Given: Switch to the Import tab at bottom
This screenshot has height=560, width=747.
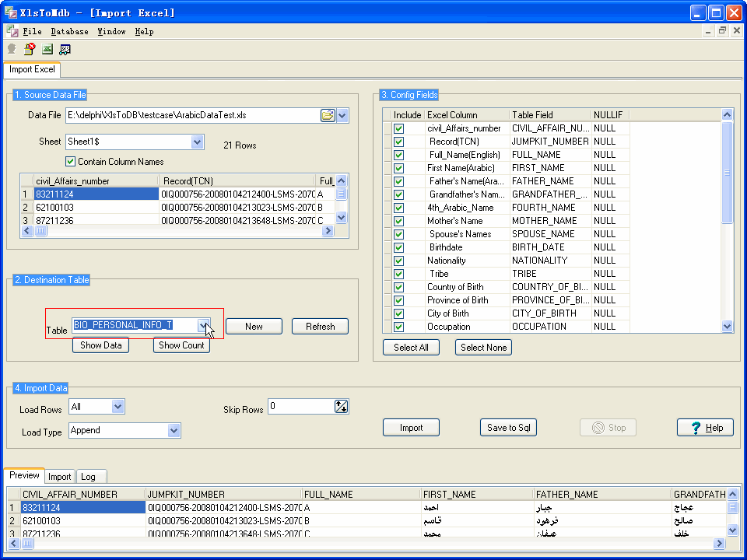Looking at the screenshot, I should tap(60, 477).
